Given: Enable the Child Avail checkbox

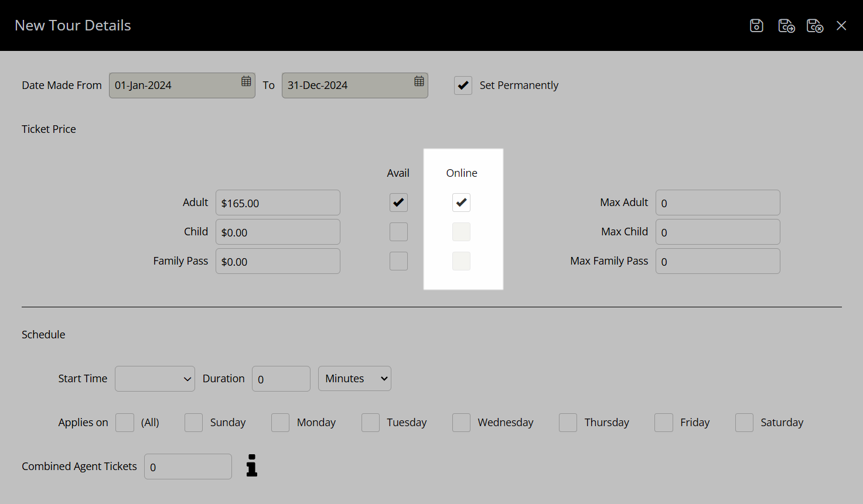Looking at the screenshot, I should pyautogui.click(x=398, y=232).
